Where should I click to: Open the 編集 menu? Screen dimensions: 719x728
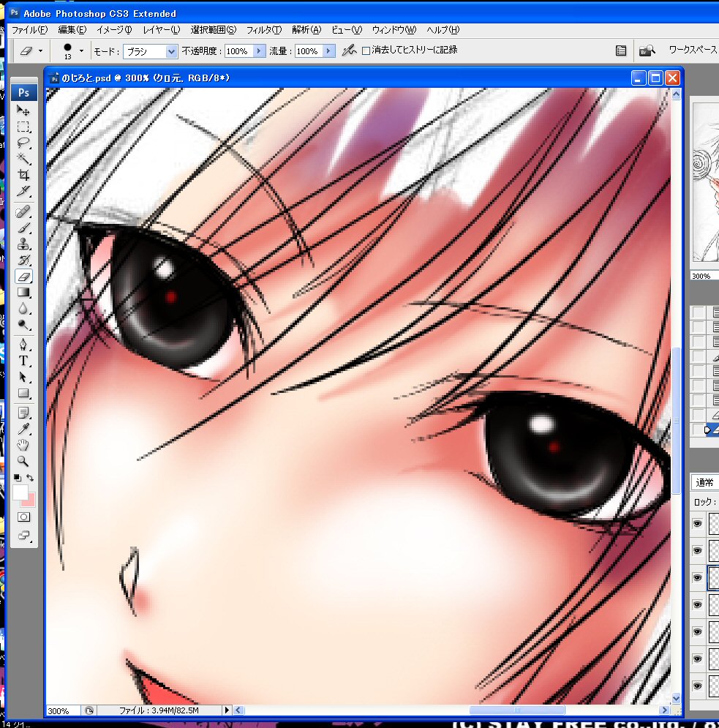click(x=72, y=30)
